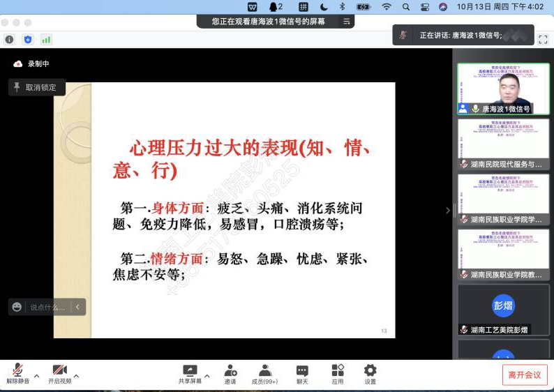Collapse the participant video sidebar chevron
This screenshot has height=392, width=554.
448,211
